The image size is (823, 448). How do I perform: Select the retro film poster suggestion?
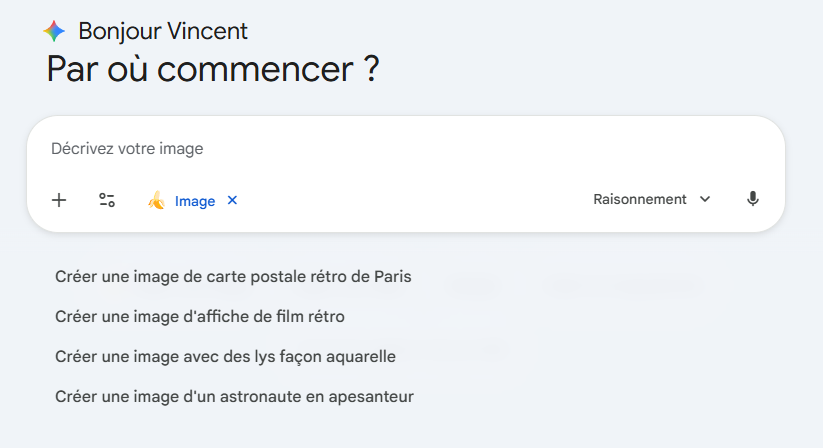pos(200,316)
